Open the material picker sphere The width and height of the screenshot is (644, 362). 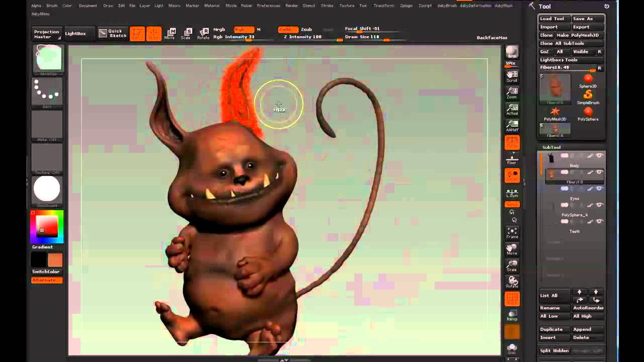pos(47,191)
